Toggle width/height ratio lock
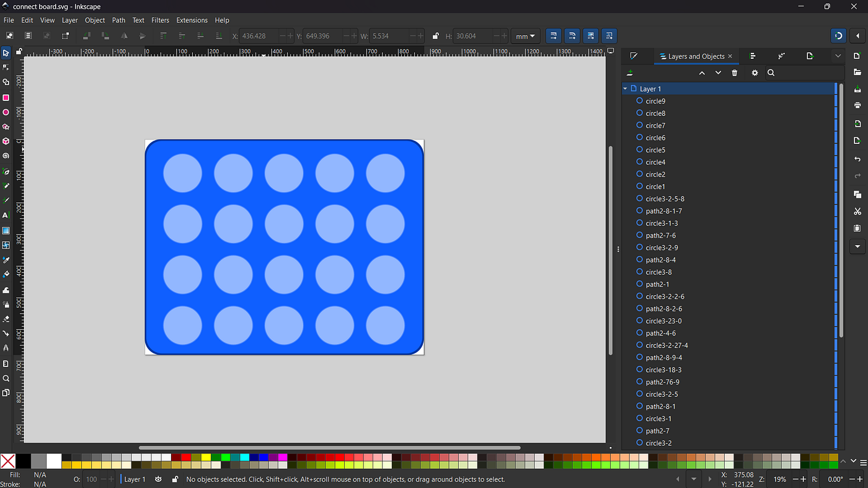The width and height of the screenshot is (868, 488). coord(436,36)
